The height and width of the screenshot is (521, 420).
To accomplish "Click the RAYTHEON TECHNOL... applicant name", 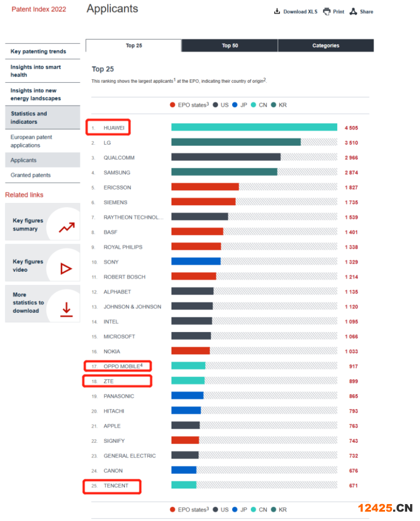I will (134, 217).
